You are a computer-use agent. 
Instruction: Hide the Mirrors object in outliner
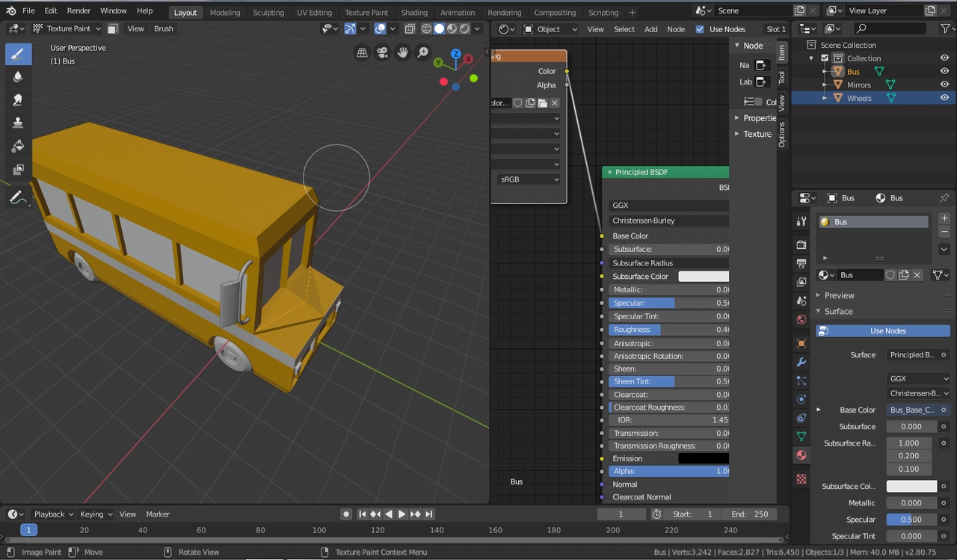coord(944,84)
